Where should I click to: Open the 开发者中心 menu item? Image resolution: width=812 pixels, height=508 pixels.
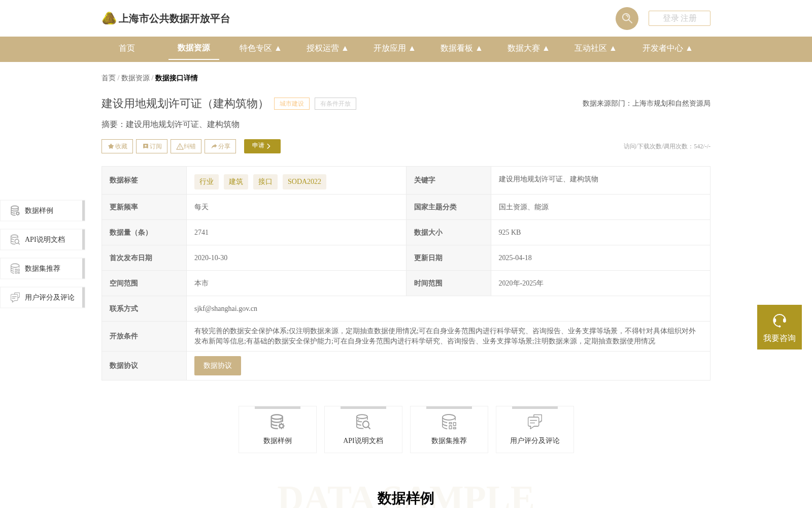[663, 48]
